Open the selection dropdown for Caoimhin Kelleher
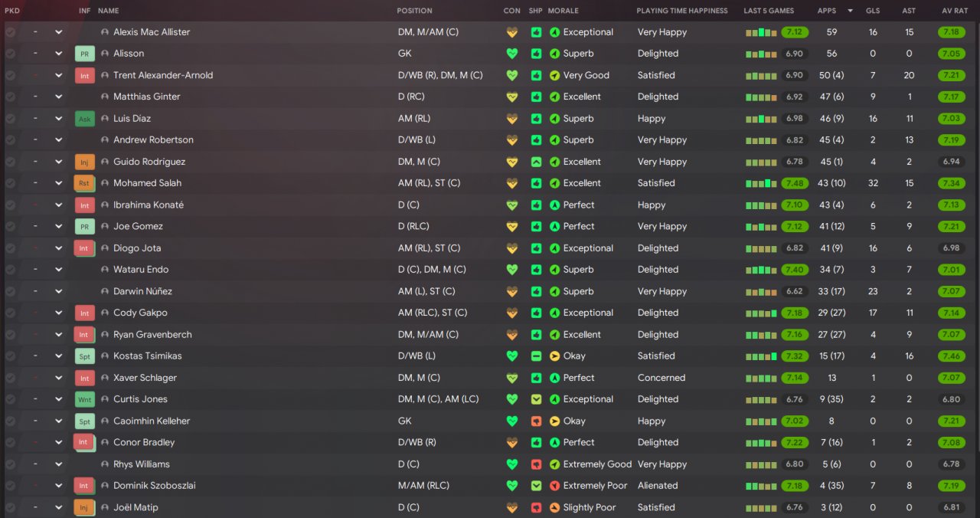This screenshot has height=518, width=980. point(58,421)
